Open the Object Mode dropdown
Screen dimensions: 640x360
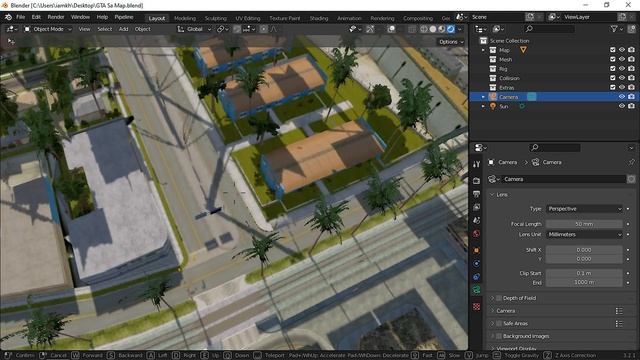coord(47,29)
